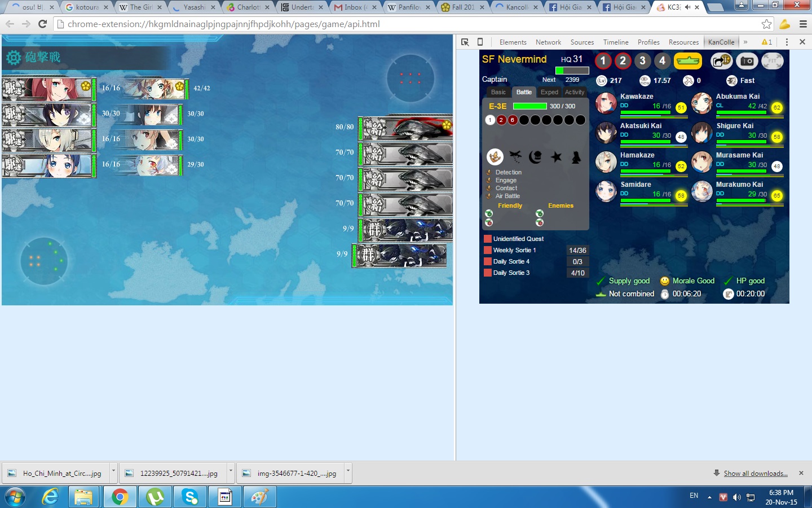The height and width of the screenshot is (508, 812).
Task: Click the share-with-coin export icon
Action: click(x=721, y=60)
